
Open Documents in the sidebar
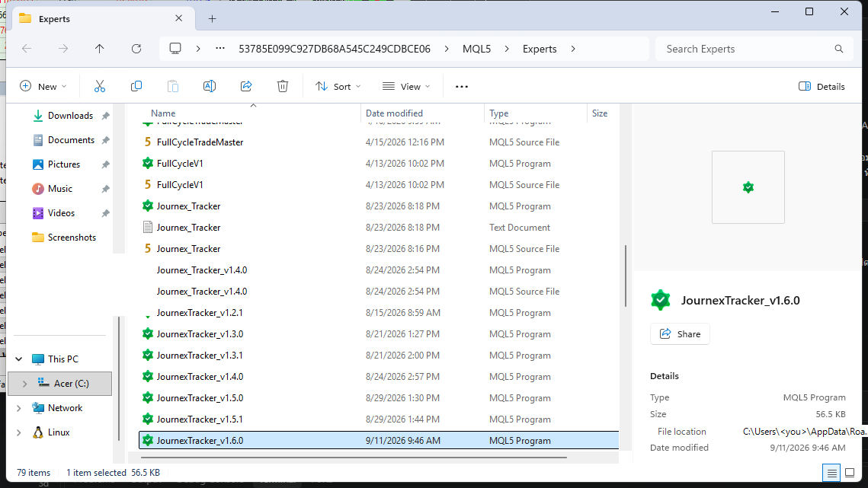click(x=71, y=140)
